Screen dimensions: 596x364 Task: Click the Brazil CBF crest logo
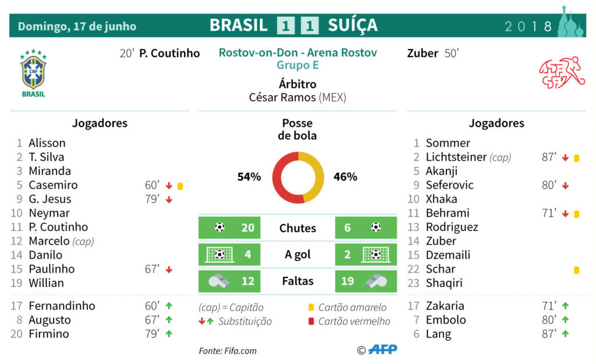pyautogui.click(x=33, y=73)
